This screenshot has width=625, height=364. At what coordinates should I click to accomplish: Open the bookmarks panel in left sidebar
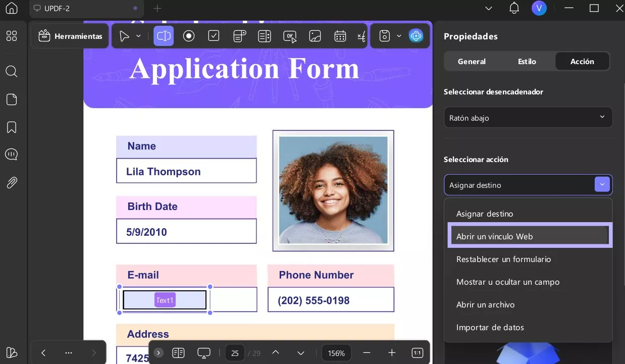[x=12, y=127]
